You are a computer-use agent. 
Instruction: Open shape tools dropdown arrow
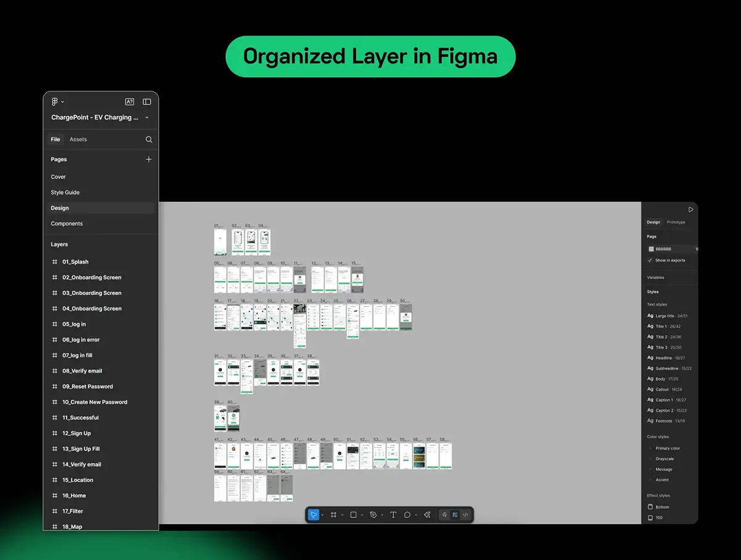click(362, 515)
